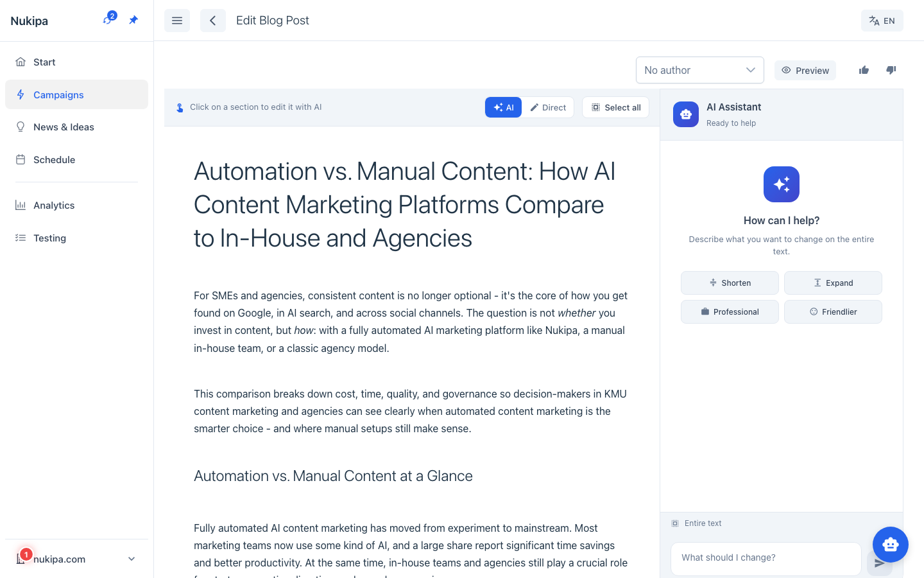Switch editing mode to Direct
This screenshot has height=578, width=924.
548,107
